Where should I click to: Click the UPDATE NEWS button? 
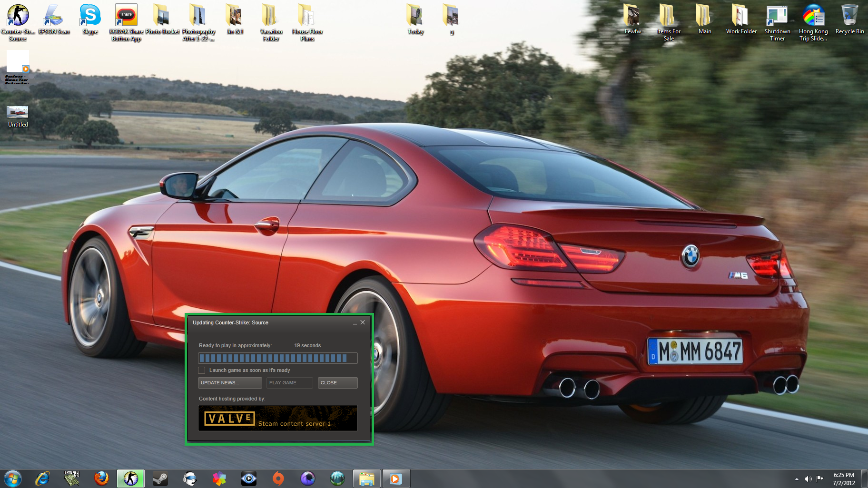pos(230,383)
